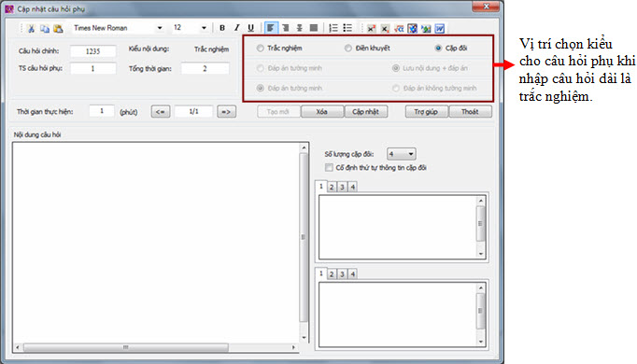Justify the text alignment
The height and width of the screenshot is (364, 637).
coord(314,28)
